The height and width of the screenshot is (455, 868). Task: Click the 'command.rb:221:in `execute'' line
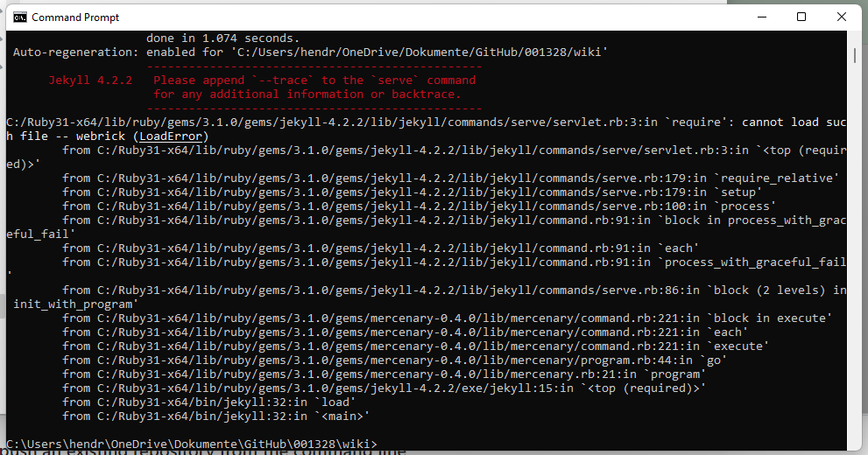click(415, 346)
